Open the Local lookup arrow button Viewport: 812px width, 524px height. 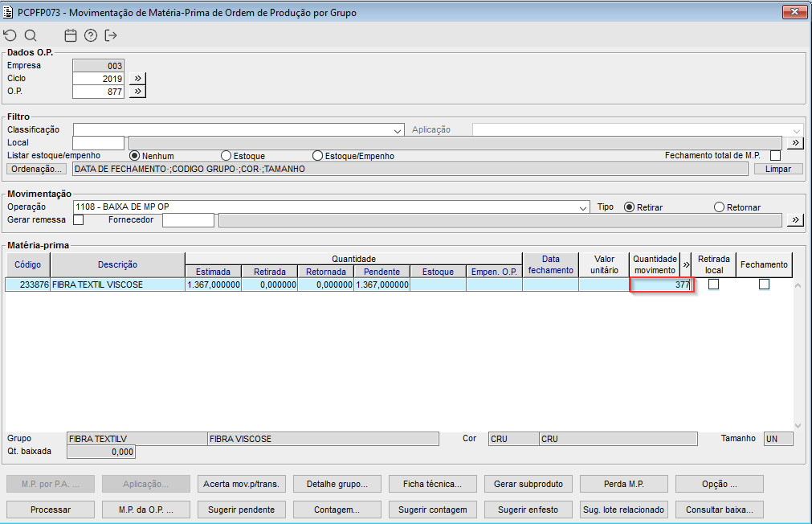(x=795, y=142)
